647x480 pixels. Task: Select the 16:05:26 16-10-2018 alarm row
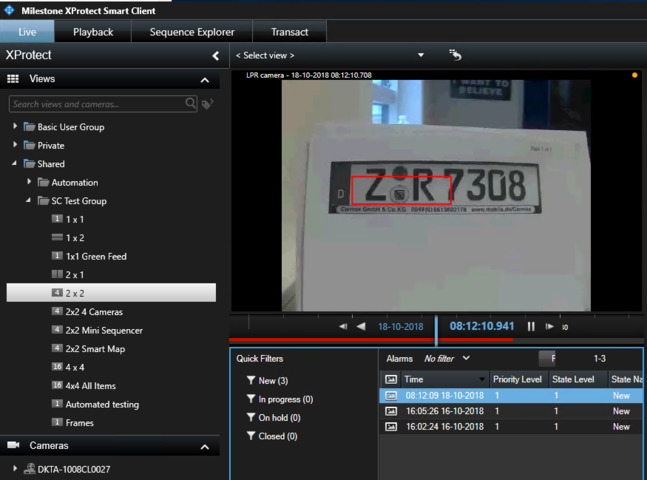tap(445, 411)
